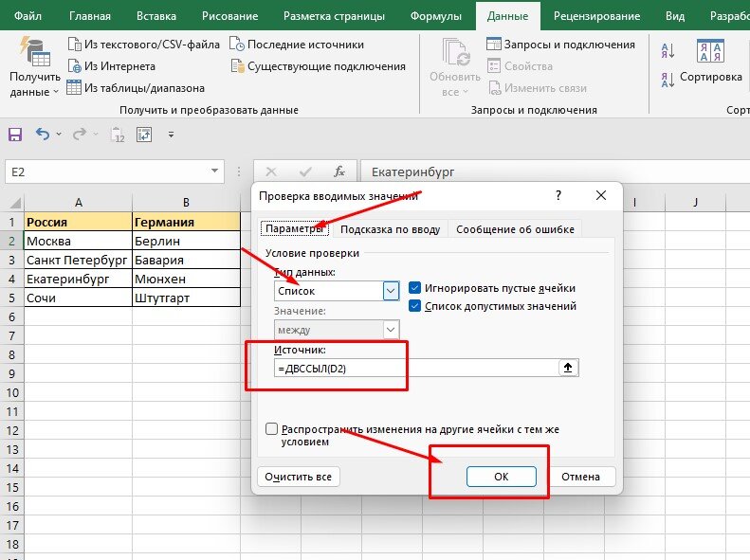Undo the last action
750x560 pixels.
43,135
